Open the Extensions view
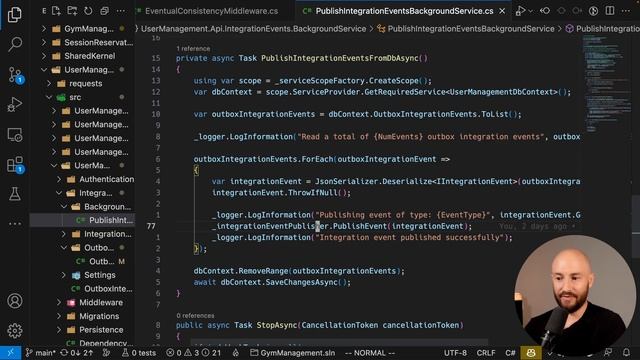Viewport: 640px width, 360px height. coord(16,165)
